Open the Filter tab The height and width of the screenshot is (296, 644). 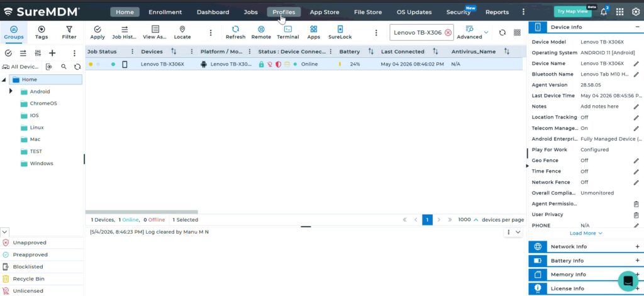click(69, 33)
